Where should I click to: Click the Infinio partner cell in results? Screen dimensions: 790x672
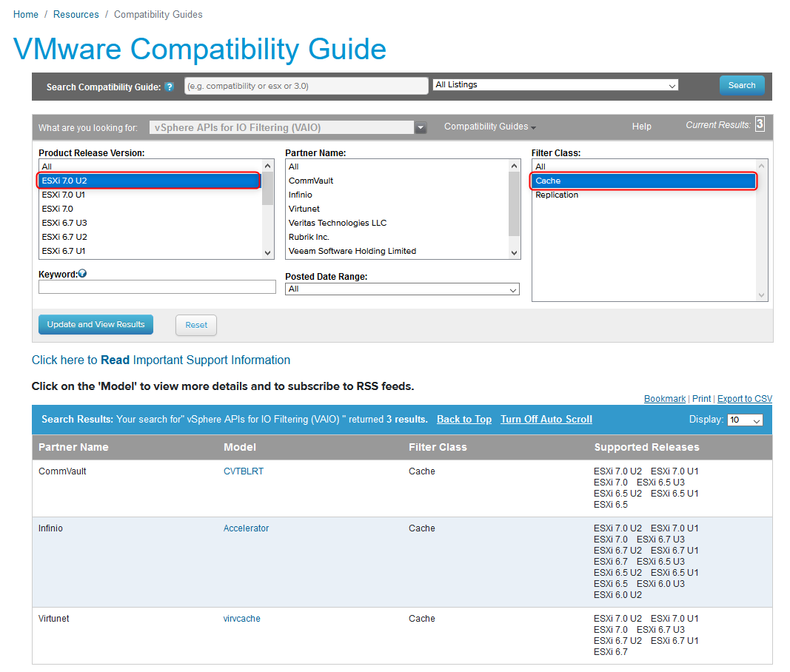[x=51, y=528]
